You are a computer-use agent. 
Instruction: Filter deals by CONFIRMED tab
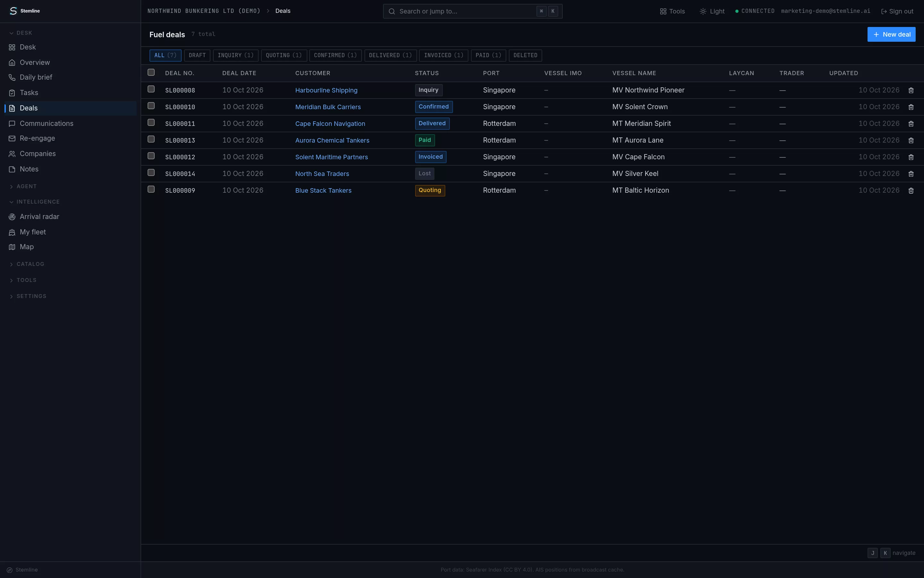335,56
